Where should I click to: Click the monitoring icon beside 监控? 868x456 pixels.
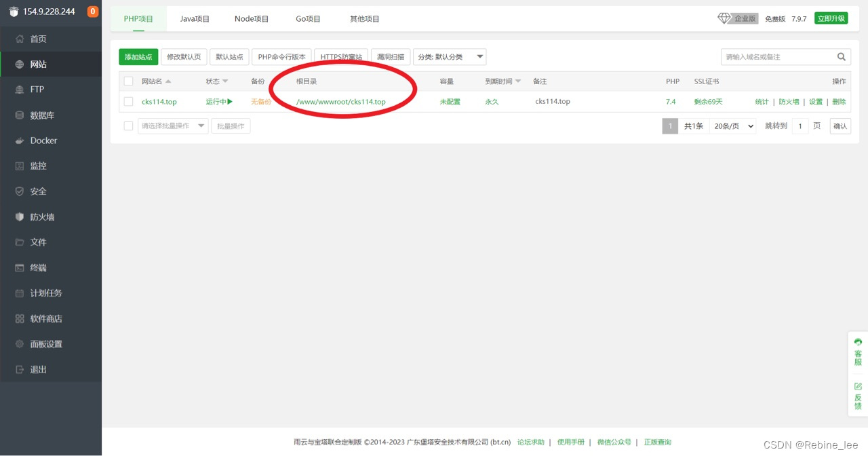coord(20,166)
